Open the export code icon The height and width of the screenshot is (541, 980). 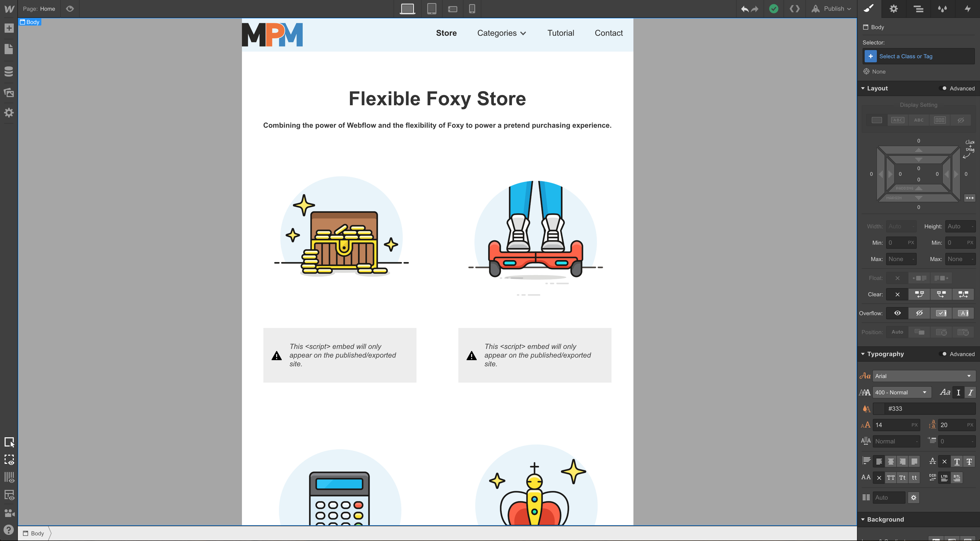point(794,8)
